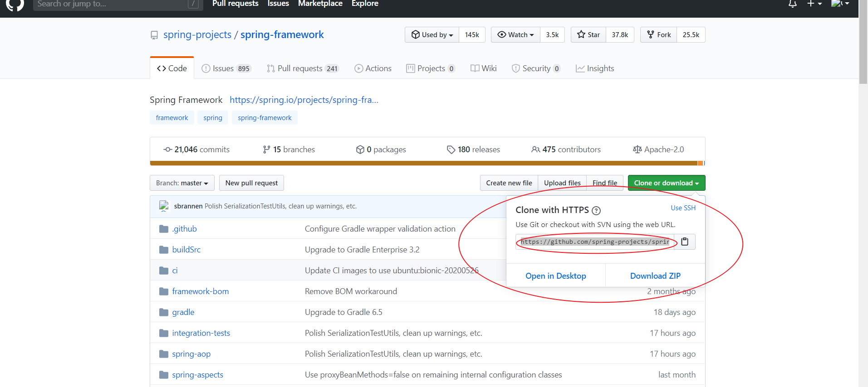Open the spring.io project website link
Viewport: 868px width, 387px height.
(x=304, y=100)
